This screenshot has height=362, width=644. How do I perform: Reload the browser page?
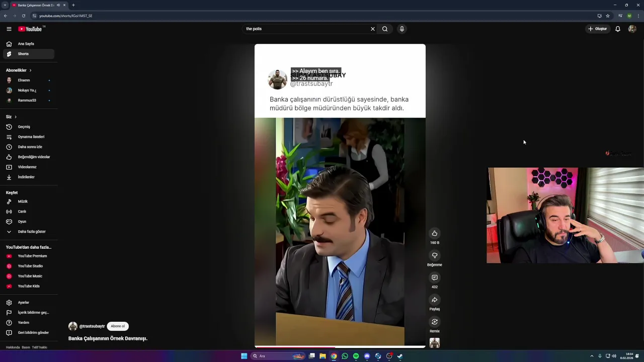[x=23, y=16]
